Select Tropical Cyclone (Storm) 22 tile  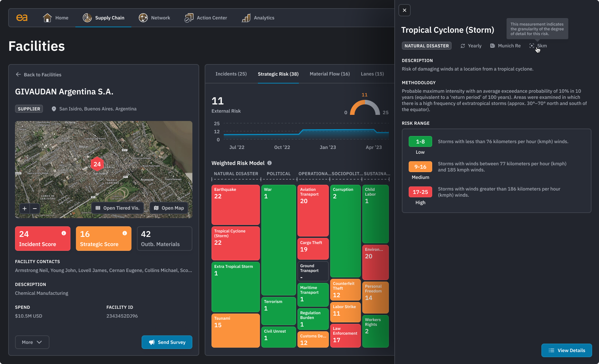(236, 243)
